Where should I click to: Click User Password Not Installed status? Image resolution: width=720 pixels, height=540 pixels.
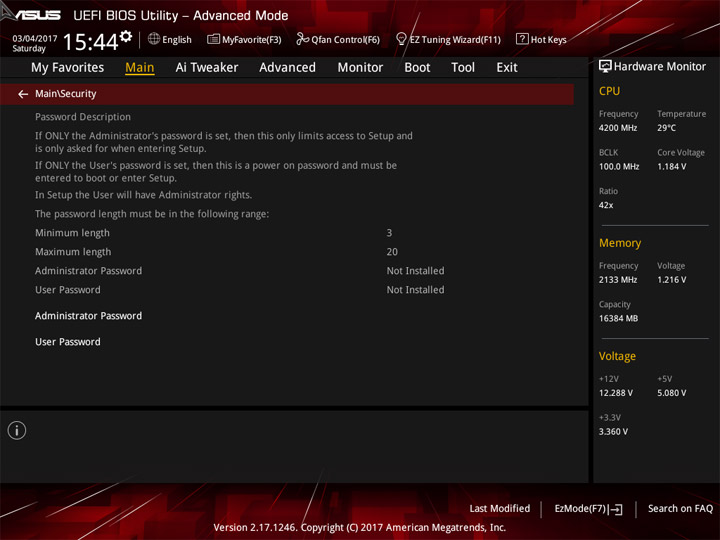415,290
